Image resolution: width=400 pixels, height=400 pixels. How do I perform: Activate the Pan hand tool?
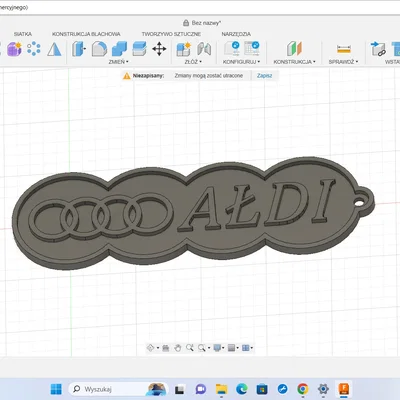click(x=178, y=348)
